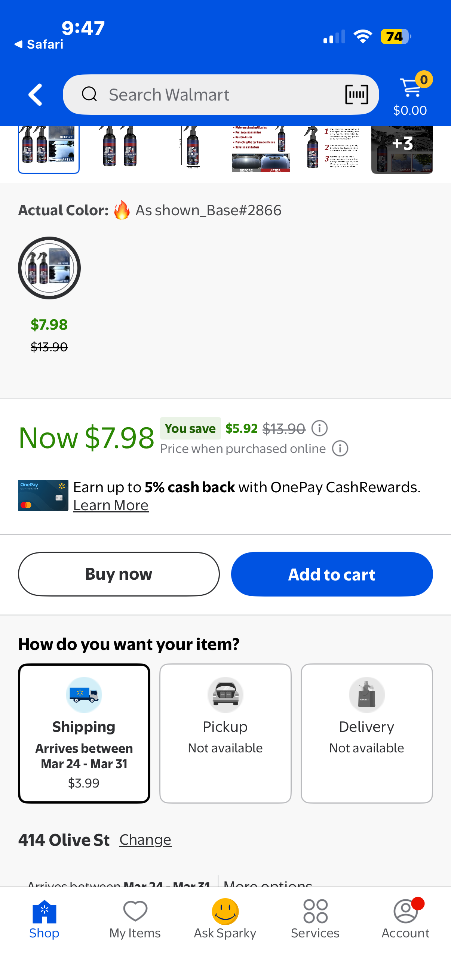Tap info icon next to Price when purchased online
Screen dimensions: 451x980
click(x=340, y=449)
